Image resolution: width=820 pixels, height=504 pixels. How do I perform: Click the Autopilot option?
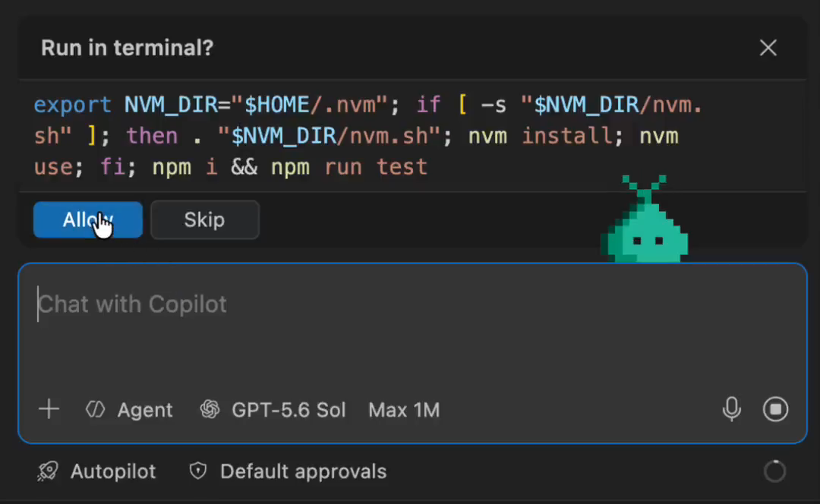96,471
